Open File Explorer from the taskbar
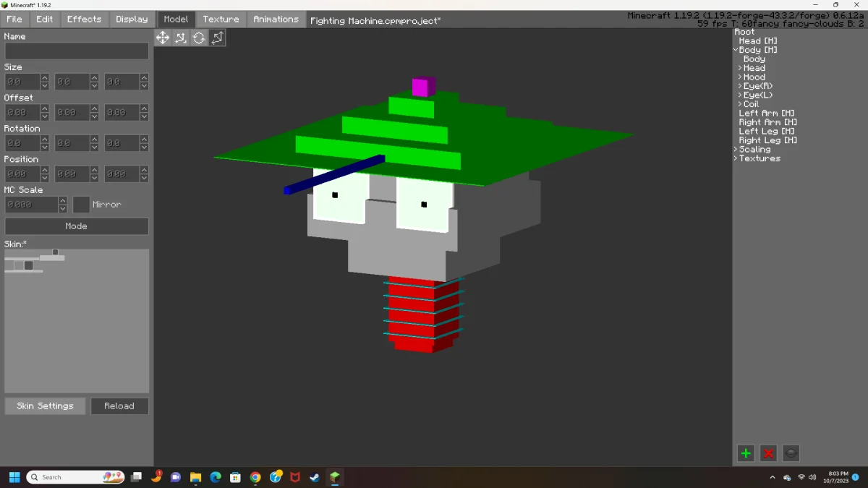868x488 pixels. pyautogui.click(x=195, y=477)
